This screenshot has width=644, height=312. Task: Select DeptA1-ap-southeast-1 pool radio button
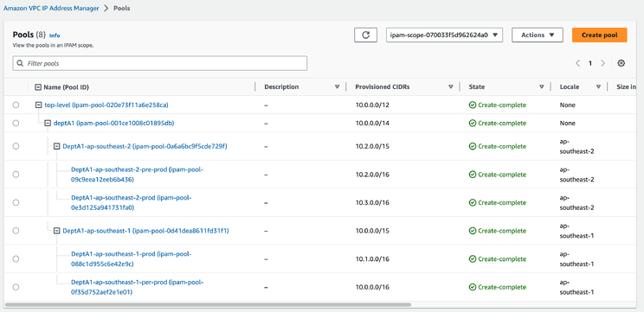click(16, 231)
